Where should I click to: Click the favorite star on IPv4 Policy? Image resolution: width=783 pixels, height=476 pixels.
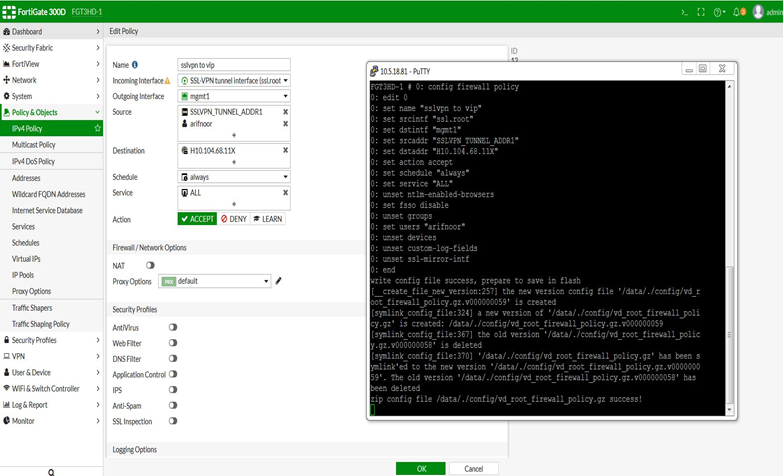97,129
